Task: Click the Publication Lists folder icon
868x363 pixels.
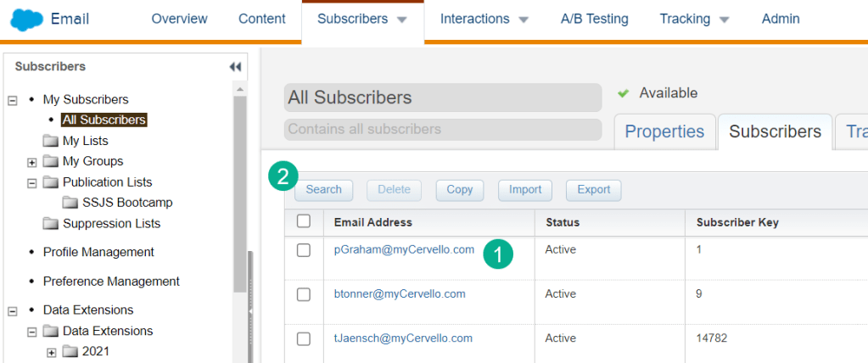Action: click(51, 182)
